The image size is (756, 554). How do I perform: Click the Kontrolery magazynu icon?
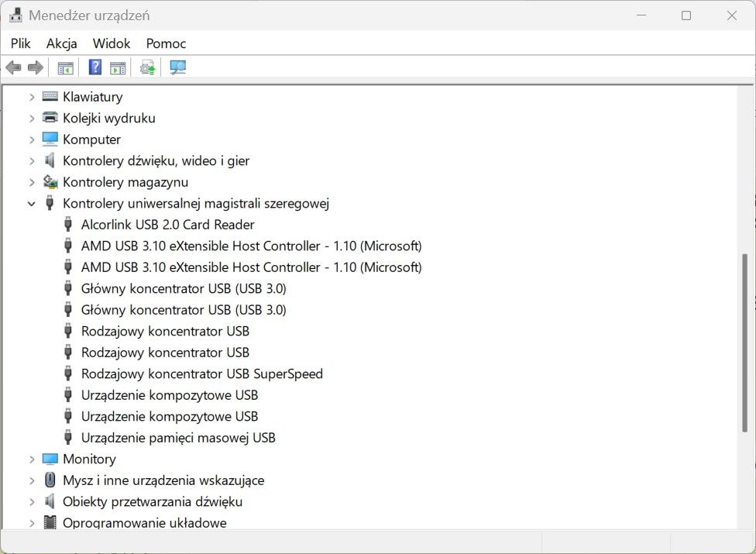pyautogui.click(x=50, y=181)
